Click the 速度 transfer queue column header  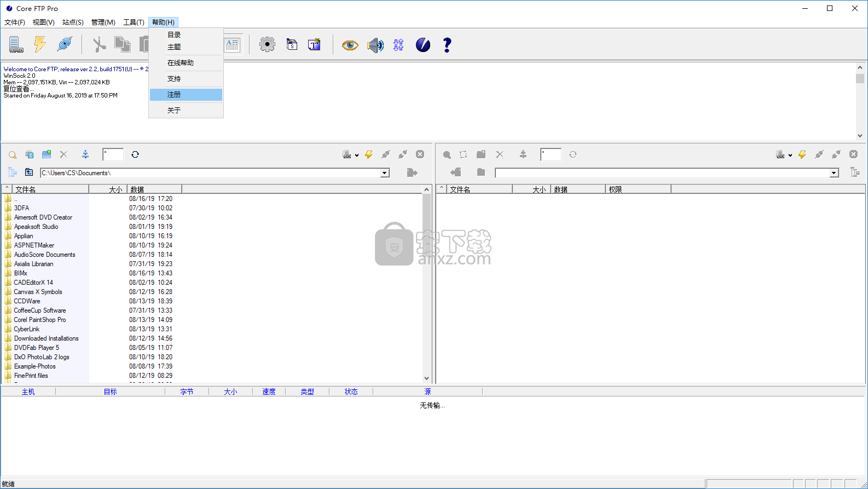[x=269, y=392]
